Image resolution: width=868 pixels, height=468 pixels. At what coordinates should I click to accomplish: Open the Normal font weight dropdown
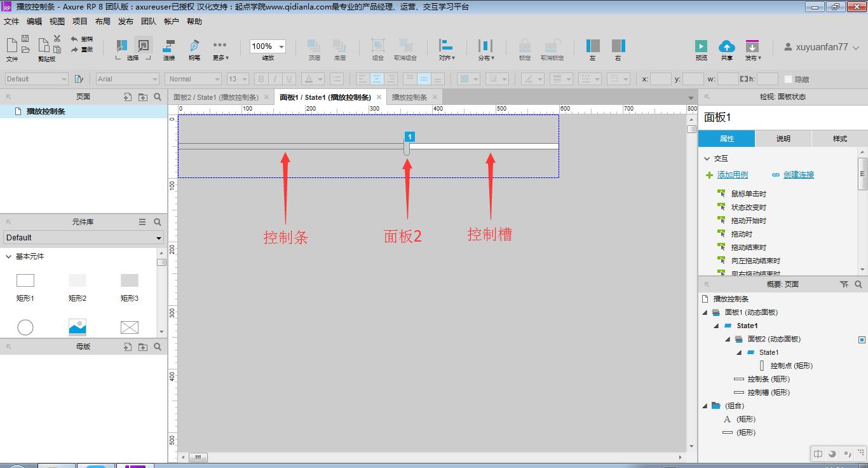tap(193, 79)
